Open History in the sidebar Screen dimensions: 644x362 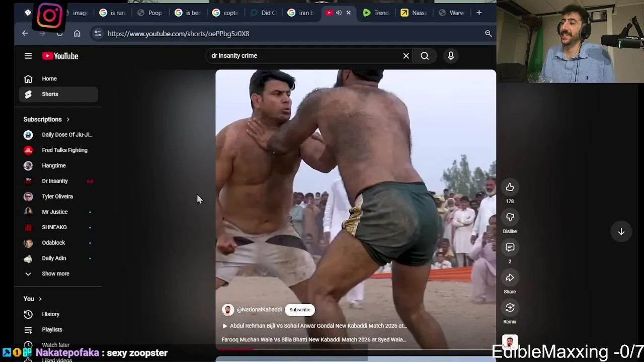[58, 314]
